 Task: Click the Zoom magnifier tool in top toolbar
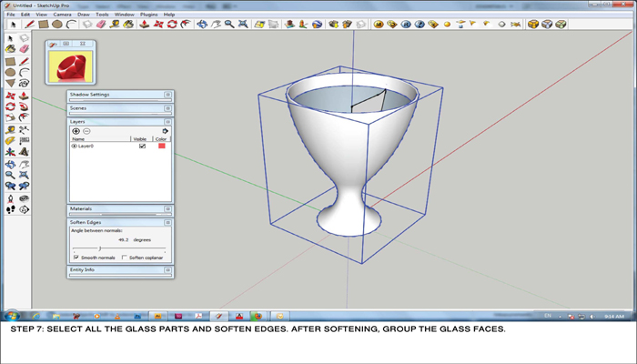229,25
